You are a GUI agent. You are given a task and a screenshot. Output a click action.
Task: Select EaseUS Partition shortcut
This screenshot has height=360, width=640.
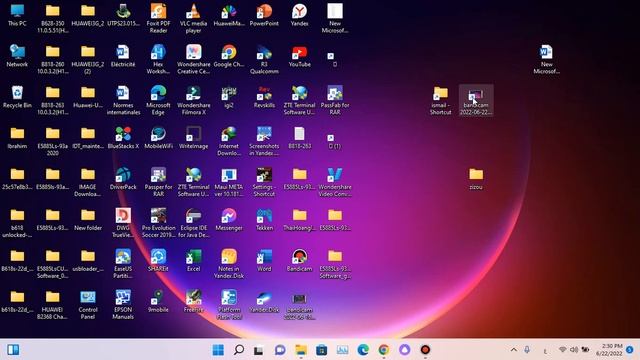pyautogui.click(x=123, y=263)
